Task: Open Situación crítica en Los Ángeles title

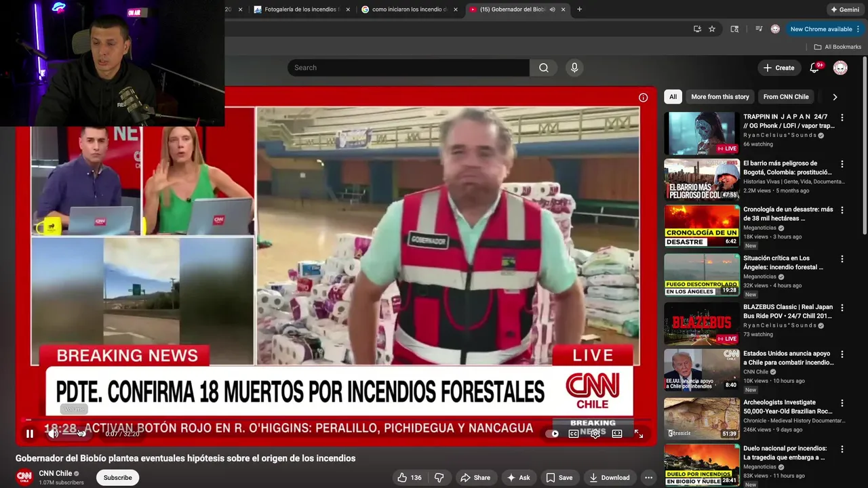Action: coord(784,262)
